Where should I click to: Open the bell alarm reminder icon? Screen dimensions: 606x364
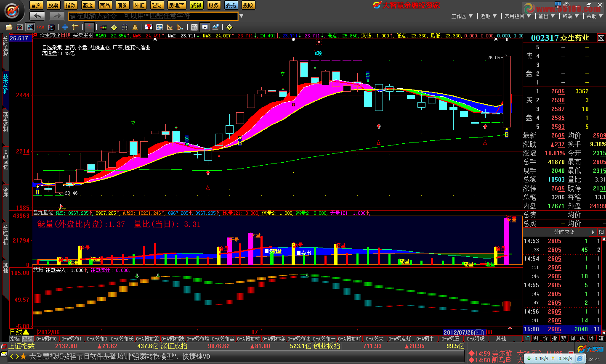pos(135,27)
